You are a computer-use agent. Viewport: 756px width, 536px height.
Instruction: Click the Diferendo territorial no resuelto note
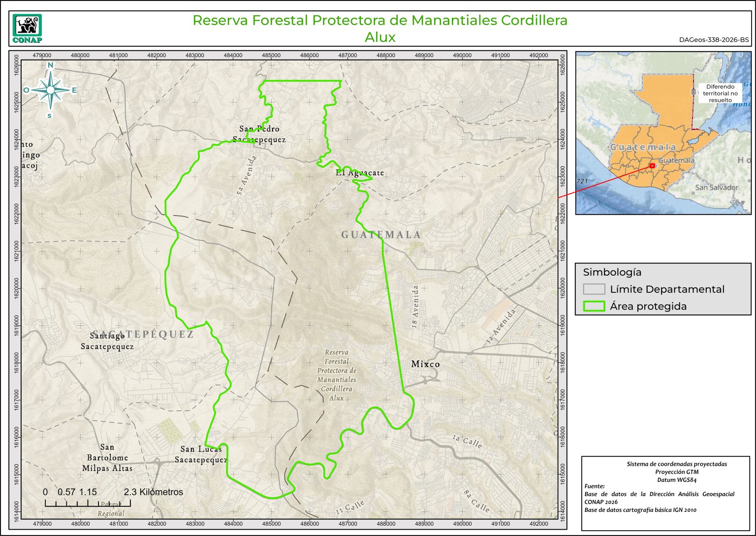coord(720,93)
